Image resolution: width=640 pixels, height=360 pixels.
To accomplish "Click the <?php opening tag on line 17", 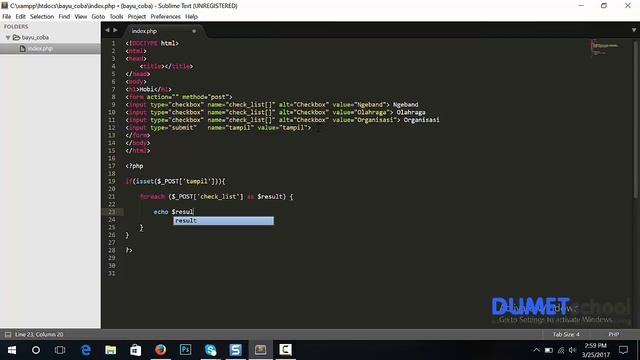I will point(134,166).
